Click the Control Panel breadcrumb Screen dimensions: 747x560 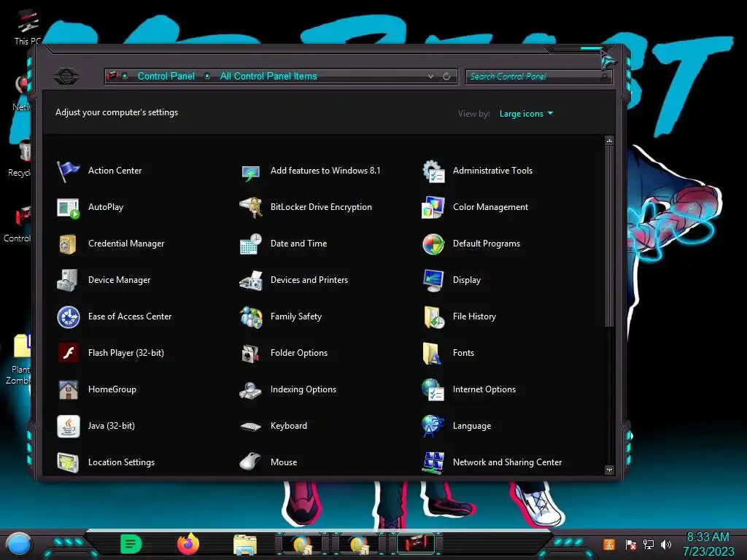coord(166,76)
